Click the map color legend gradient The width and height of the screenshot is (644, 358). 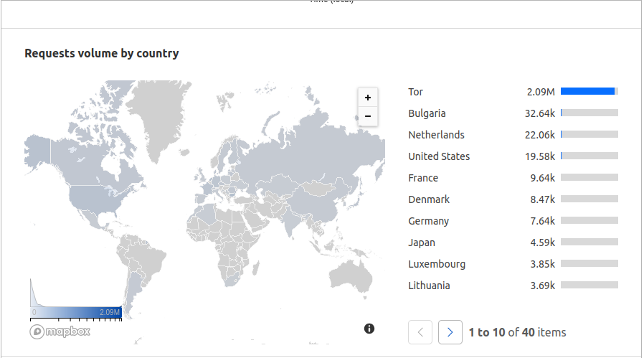76,312
